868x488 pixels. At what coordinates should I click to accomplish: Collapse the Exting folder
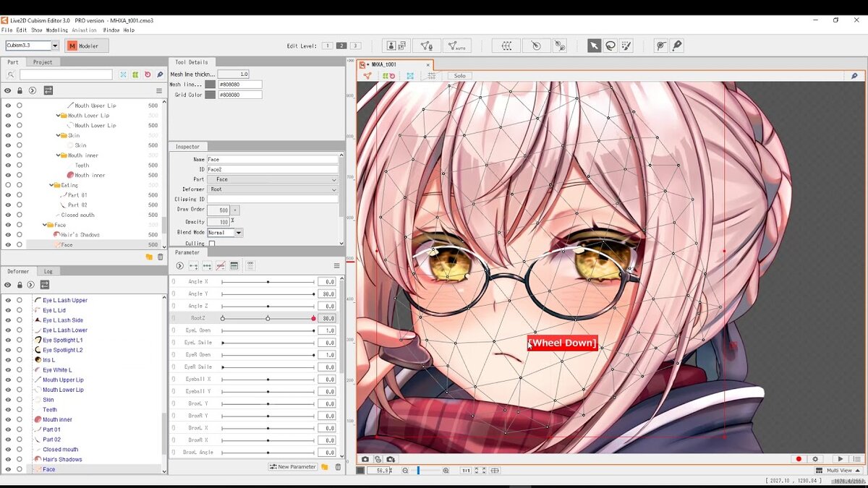click(x=51, y=185)
